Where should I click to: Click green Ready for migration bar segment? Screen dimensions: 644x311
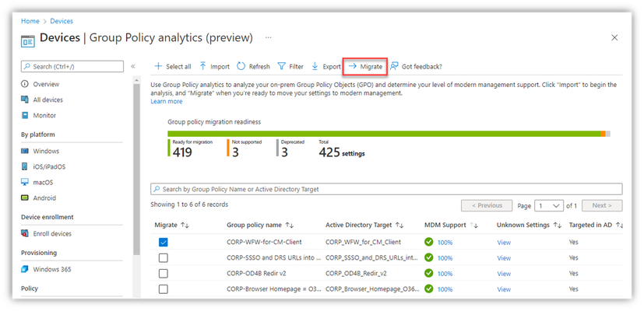[x=384, y=134]
